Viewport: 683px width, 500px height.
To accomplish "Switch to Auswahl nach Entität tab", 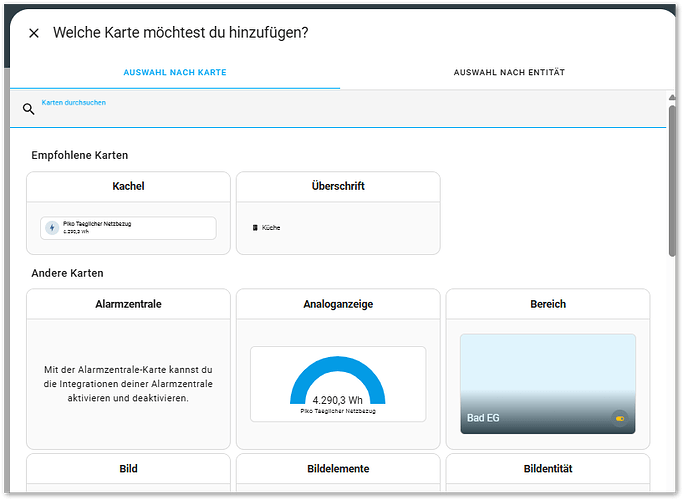I will click(509, 72).
